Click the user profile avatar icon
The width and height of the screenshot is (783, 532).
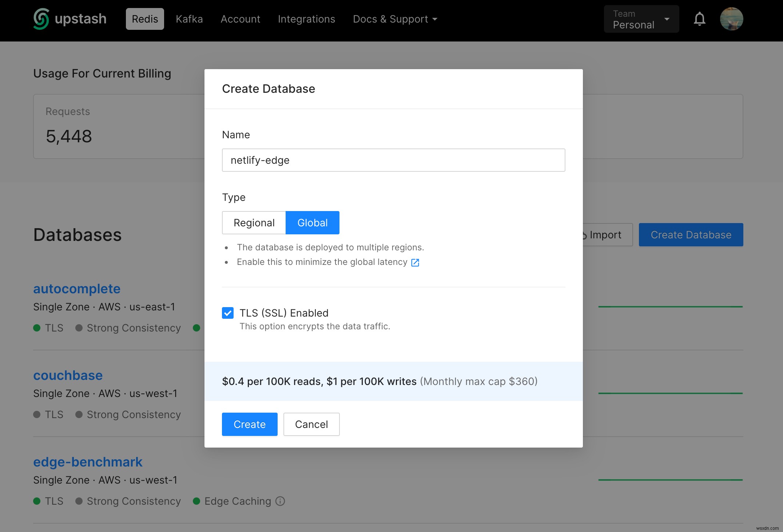click(x=731, y=19)
